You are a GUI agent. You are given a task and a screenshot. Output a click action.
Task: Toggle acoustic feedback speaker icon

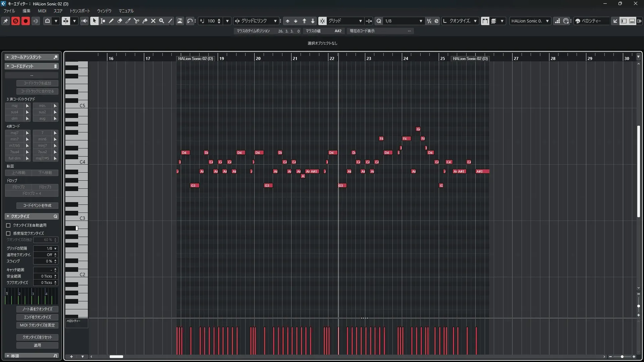(x=85, y=21)
